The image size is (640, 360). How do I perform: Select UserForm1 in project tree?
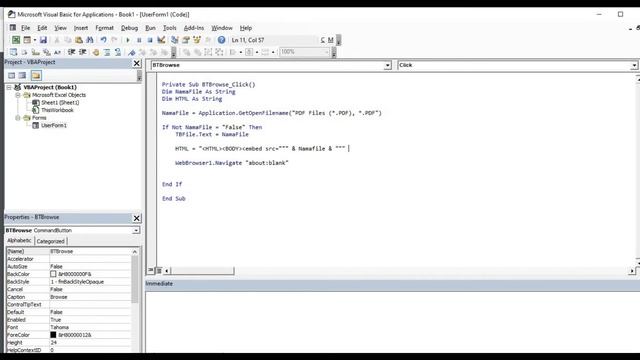point(53,126)
